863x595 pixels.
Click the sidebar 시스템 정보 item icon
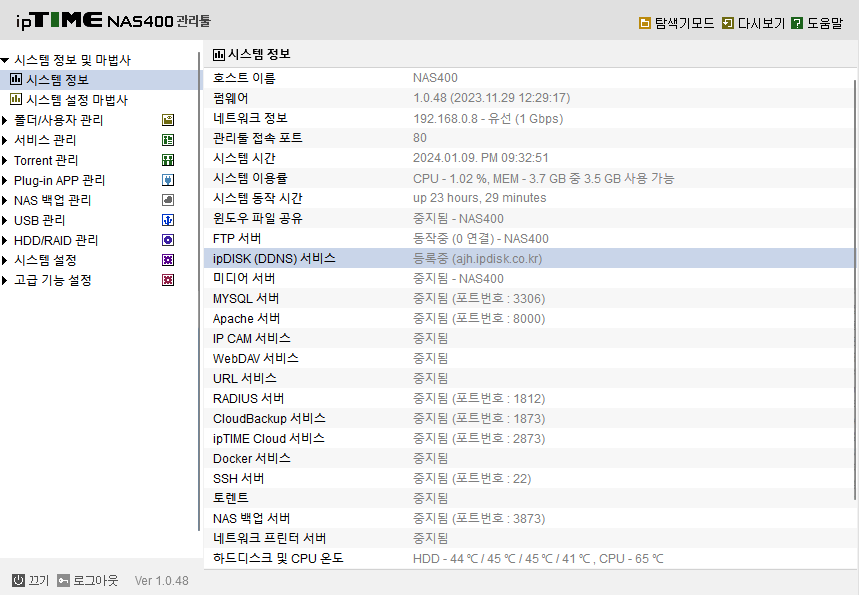click(16, 80)
